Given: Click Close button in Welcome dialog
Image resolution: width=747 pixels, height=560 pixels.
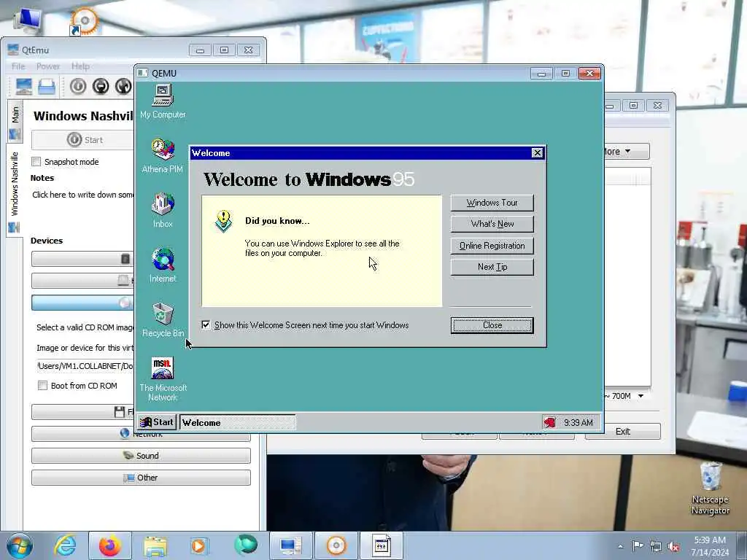Looking at the screenshot, I should coord(492,325).
